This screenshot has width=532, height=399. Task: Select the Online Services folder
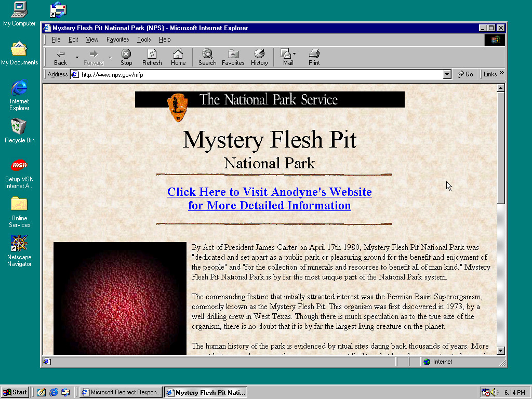(x=19, y=212)
